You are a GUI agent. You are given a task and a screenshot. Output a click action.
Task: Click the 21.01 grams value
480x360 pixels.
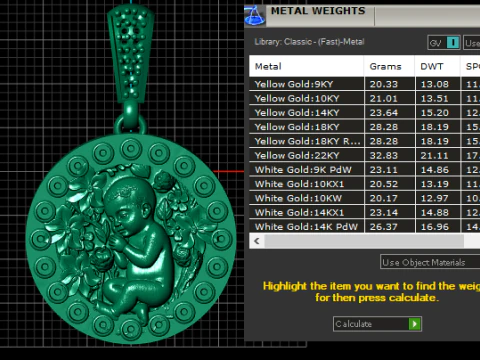pos(384,98)
